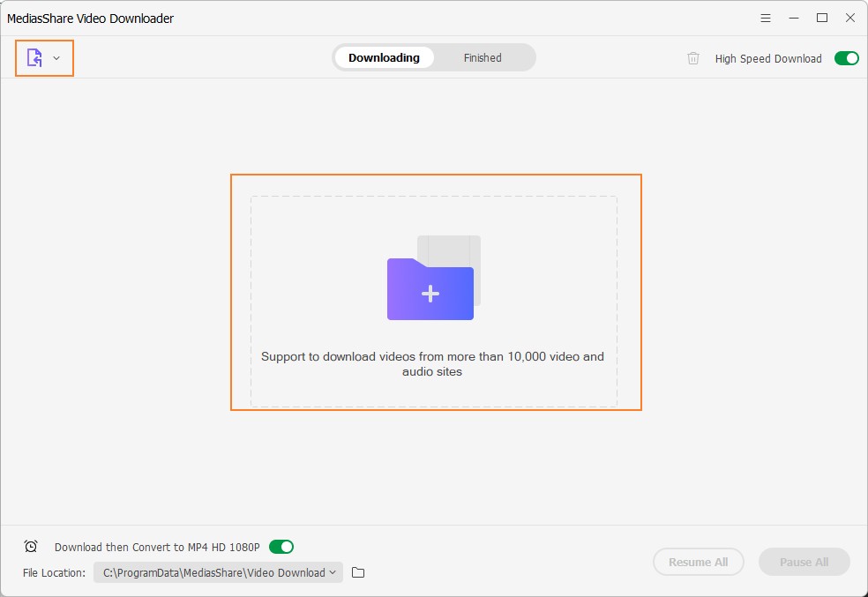Open the output folder icon
The height and width of the screenshot is (597, 868).
[358, 572]
